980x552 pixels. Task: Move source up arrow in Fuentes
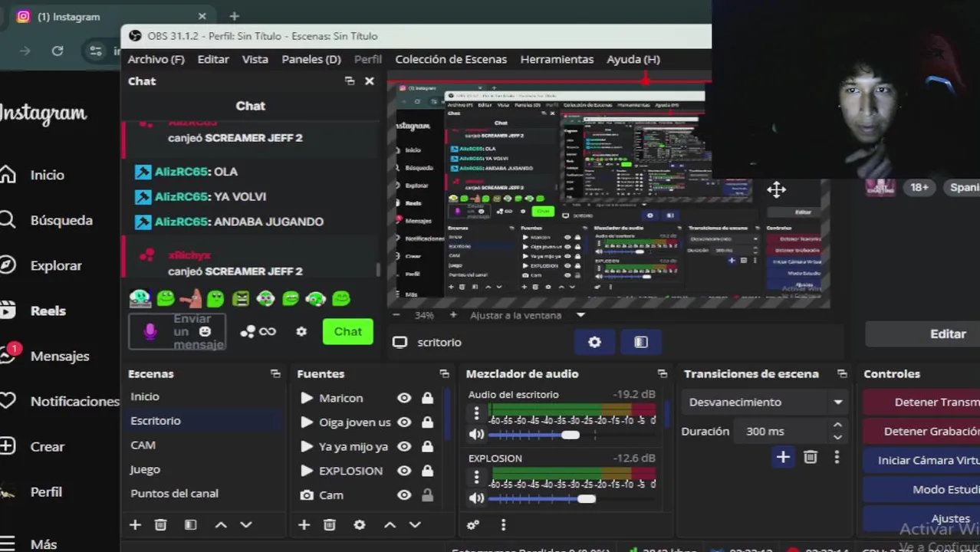point(390,524)
